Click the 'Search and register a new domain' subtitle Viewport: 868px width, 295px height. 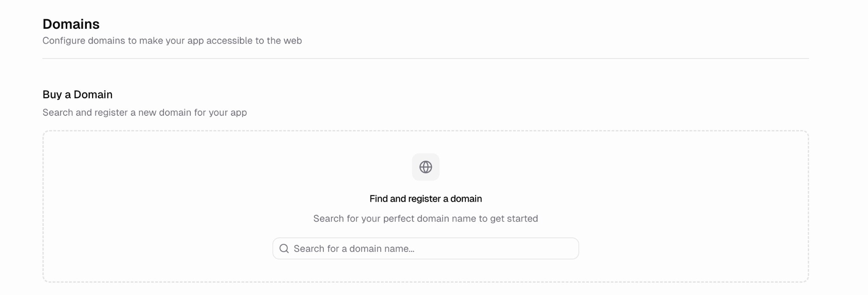click(144, 112)
